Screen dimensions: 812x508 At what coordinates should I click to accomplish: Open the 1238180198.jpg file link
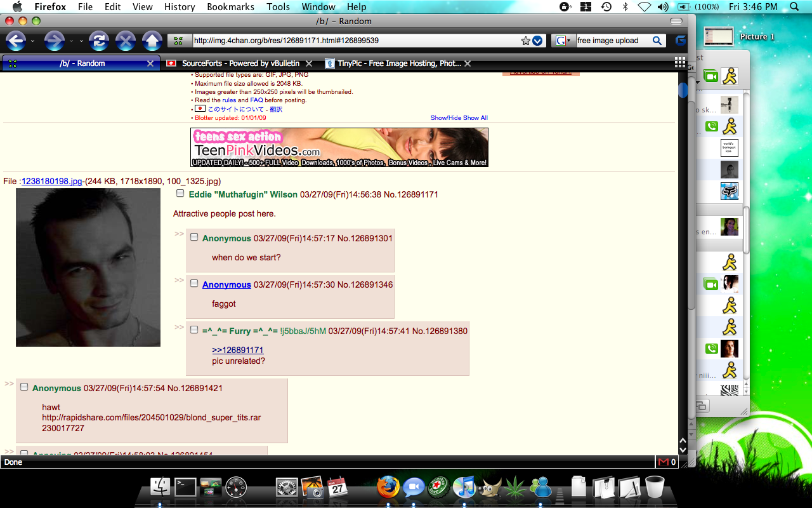click(x=52, y=182)
